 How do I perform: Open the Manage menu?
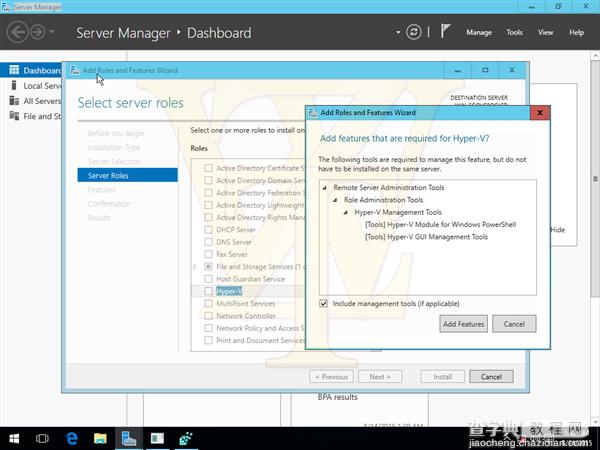click(479, 33)
